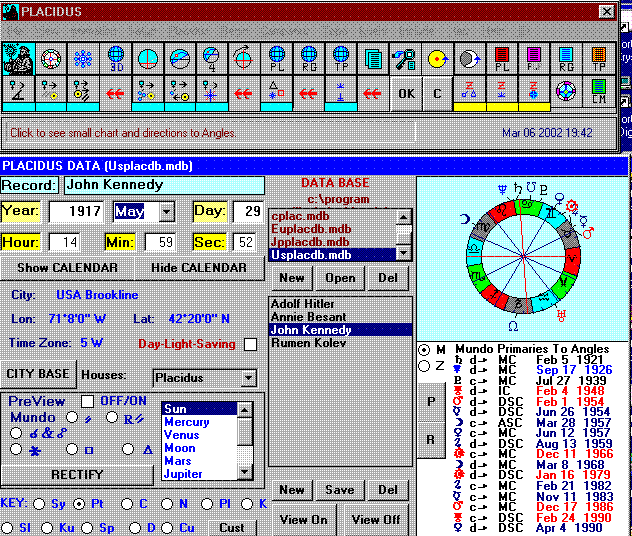This screenshot has height=536, width=632.
Task: Click the crescent moon phase icon
Action: click(469, 59)
